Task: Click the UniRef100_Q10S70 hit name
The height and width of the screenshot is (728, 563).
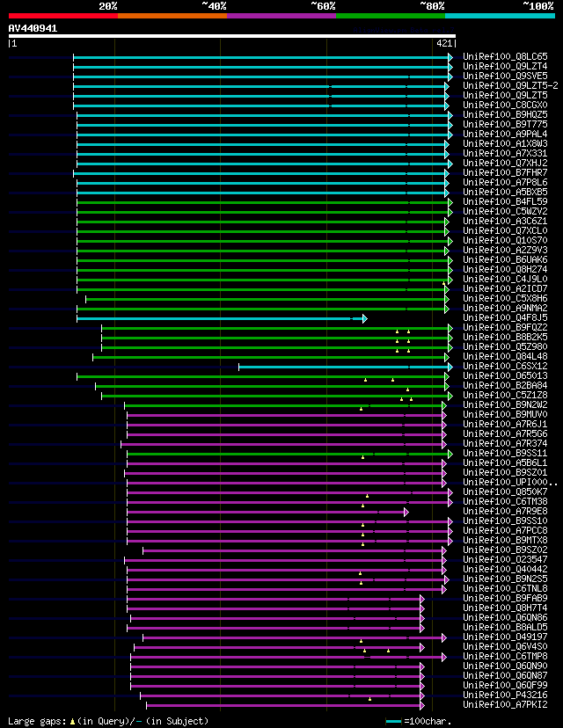Action: tap(506, 241)
